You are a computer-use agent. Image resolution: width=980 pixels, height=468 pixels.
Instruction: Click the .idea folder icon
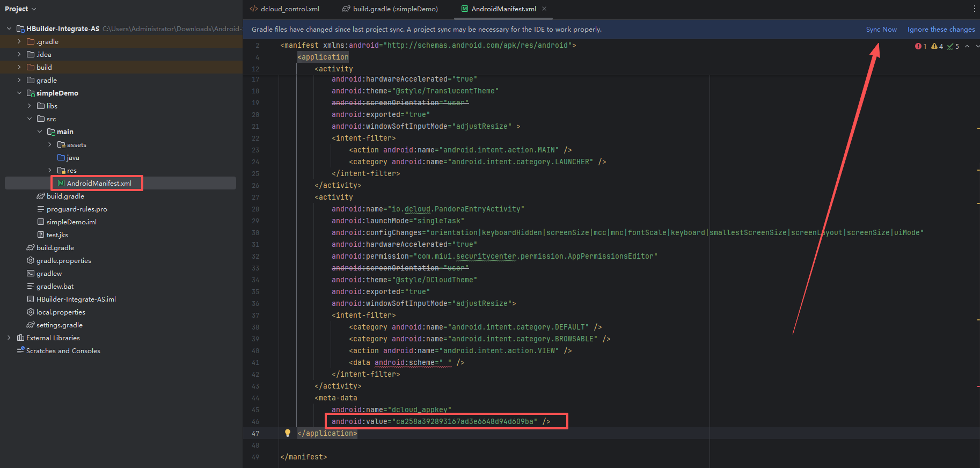[31, 54]
